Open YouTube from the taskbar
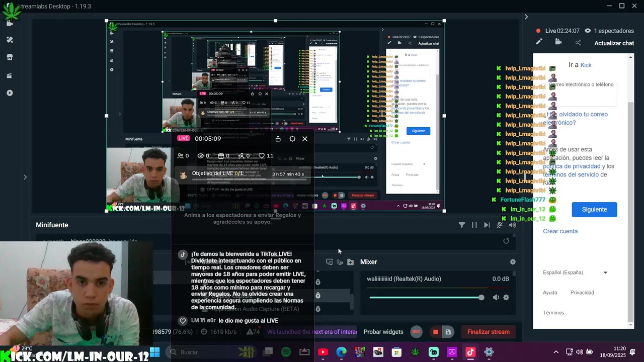Viewport: 644px width, 362px height. (323, 352)
